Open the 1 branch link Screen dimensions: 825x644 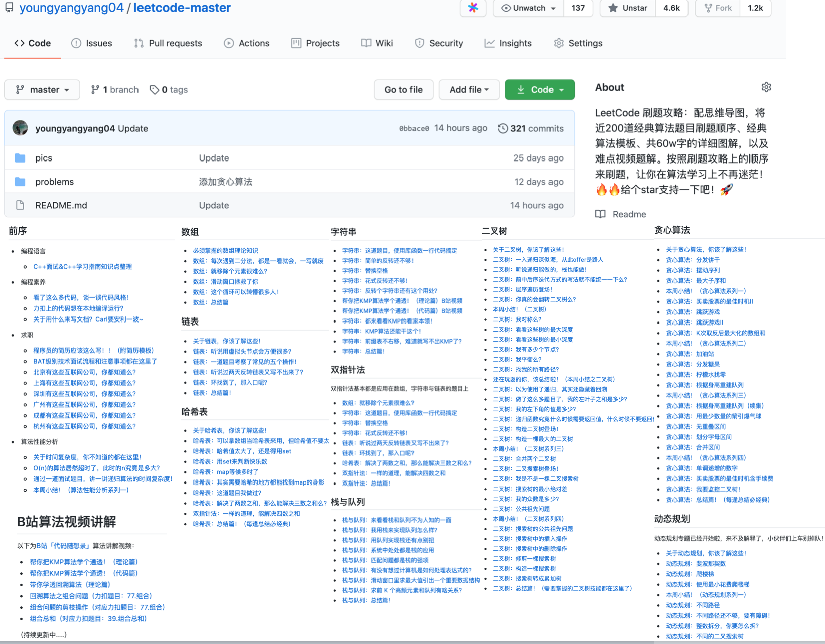(115, 90)
